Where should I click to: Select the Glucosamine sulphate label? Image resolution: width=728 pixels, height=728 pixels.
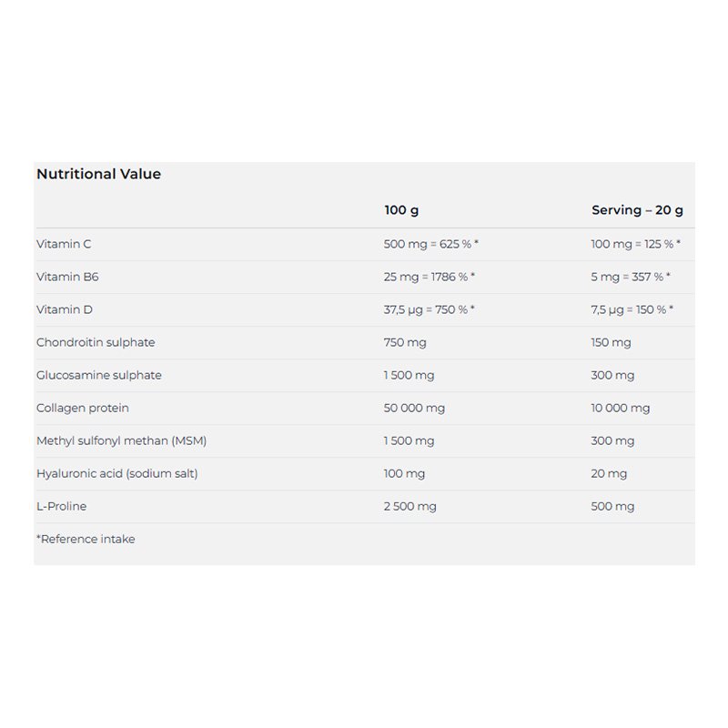(x=99, y=375)
